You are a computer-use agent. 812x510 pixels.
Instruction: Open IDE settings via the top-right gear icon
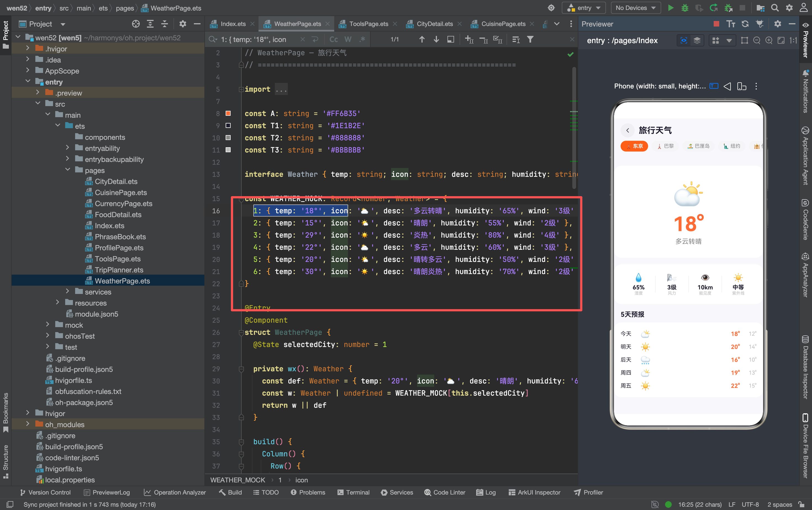pyautogui.click(x=789, y=8)
